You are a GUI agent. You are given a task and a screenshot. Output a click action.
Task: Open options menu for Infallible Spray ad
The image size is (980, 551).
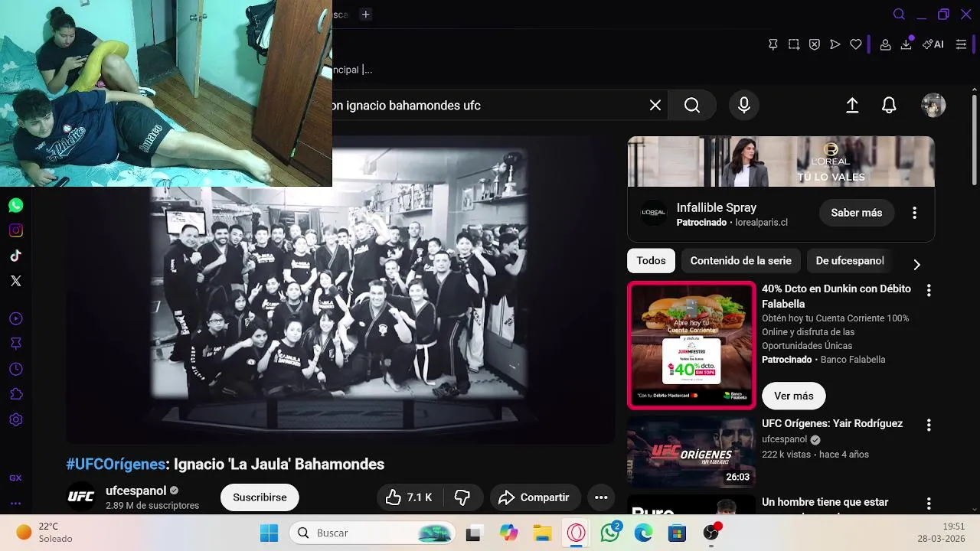click(x=914, y=213)
